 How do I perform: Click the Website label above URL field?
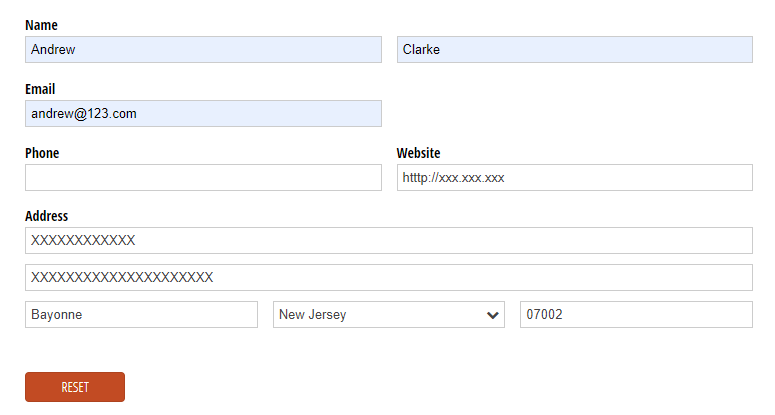click(x=418, y=153)
